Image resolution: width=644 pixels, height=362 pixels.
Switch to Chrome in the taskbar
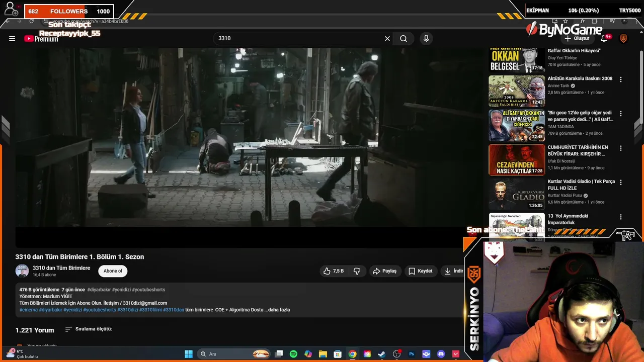point(352,354)
